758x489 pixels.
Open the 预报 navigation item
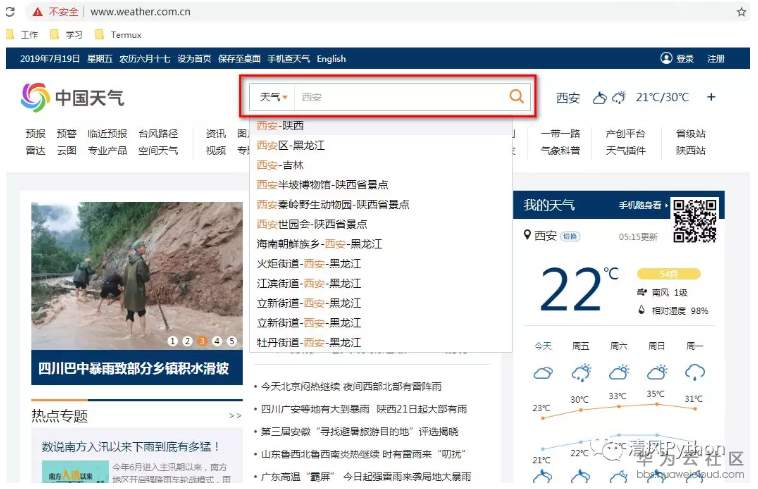(36, 133)
